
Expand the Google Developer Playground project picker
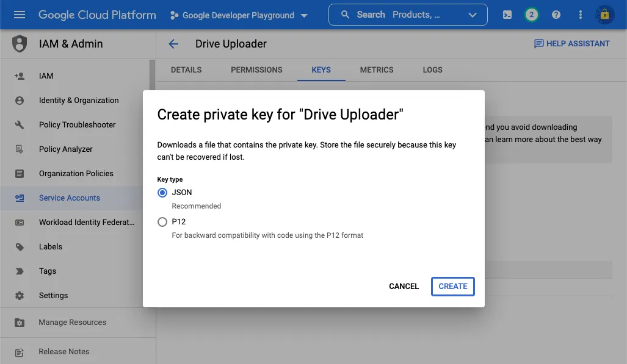click(238, 15)
